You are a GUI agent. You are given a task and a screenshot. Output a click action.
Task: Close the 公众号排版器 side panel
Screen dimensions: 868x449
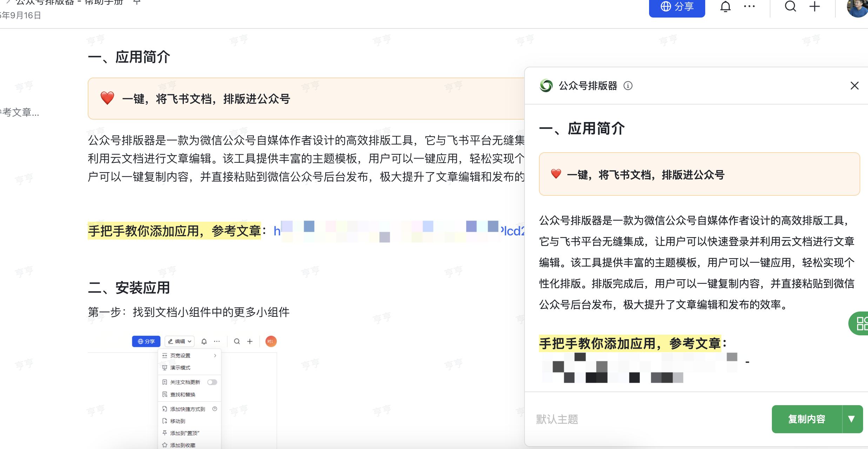[x=854, y=86]
